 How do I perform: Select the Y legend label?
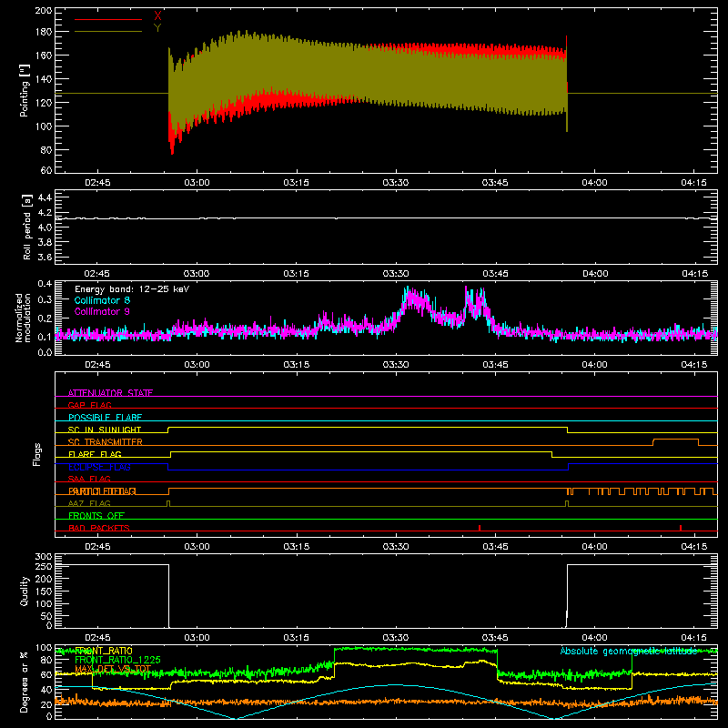tap(157, 28)
